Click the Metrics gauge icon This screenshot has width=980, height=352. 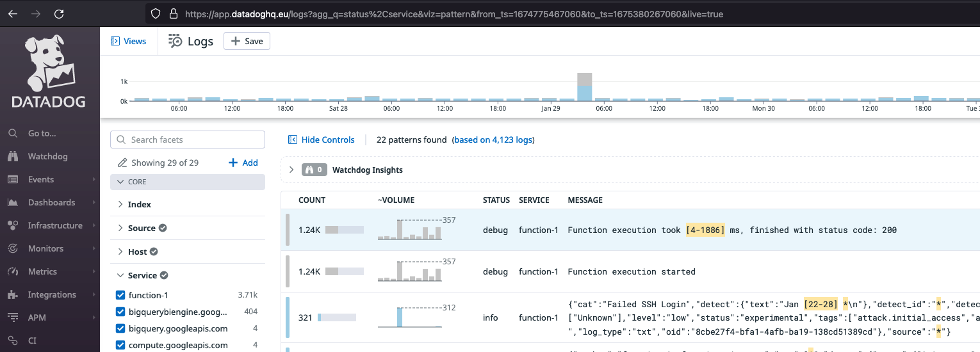coord(12,271)
